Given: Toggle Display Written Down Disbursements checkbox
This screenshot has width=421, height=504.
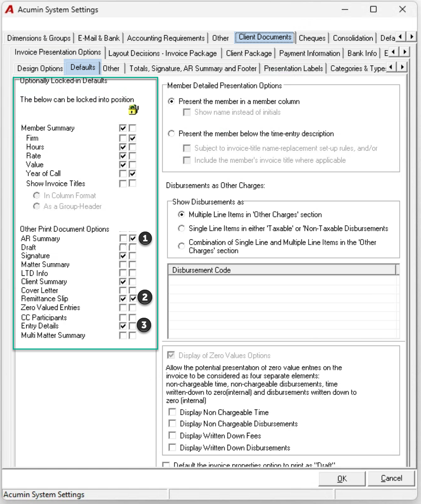Looking at the screenshot, I should (x=172, y=447).
